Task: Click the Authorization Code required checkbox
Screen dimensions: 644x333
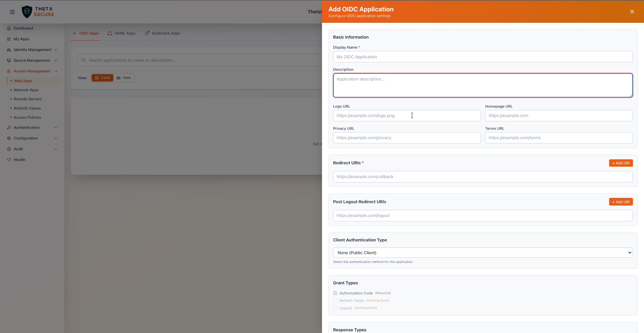Action: pyautogui.click(x=335, y=293)
